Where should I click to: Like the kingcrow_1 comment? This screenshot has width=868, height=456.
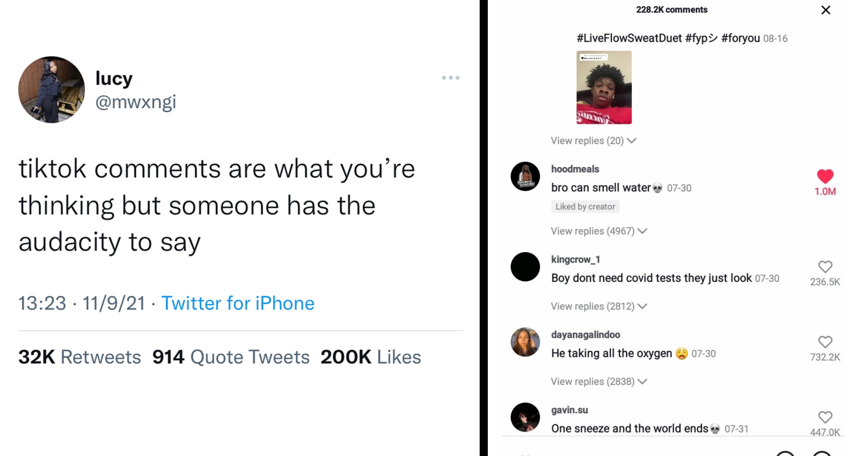(x=825, y=267)
